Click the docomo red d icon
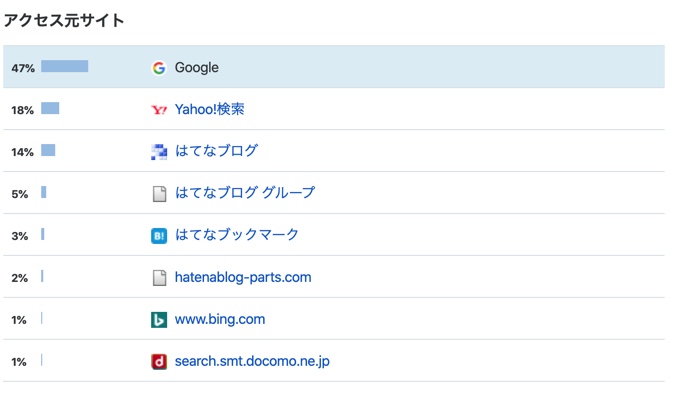687x415 pixels. (159, 362)
